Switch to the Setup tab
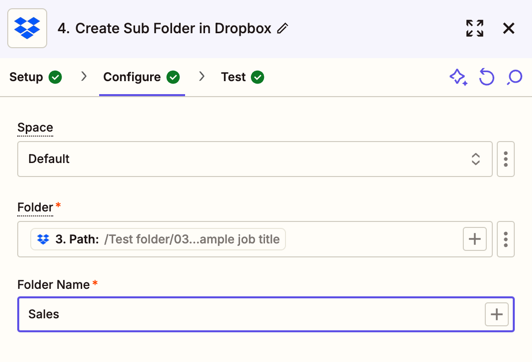Viewport: 532px width, 362px height. [x=36, y=77]
